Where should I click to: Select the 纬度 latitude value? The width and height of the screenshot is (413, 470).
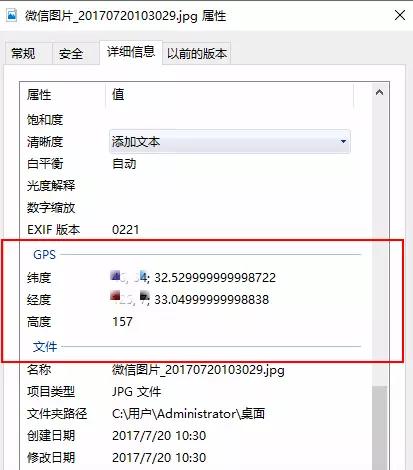193,277
